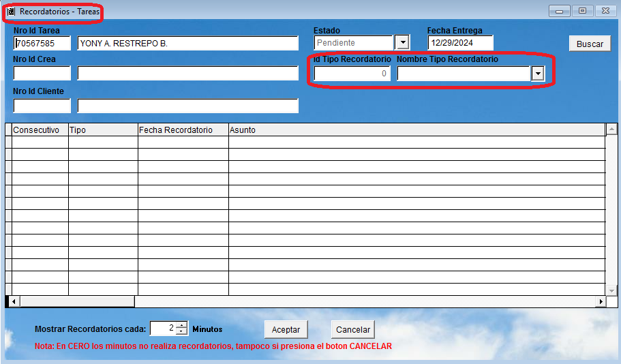621x364 pixels.
Task: Click the Nro Id Cliente name field
Action: pos(187,106)
